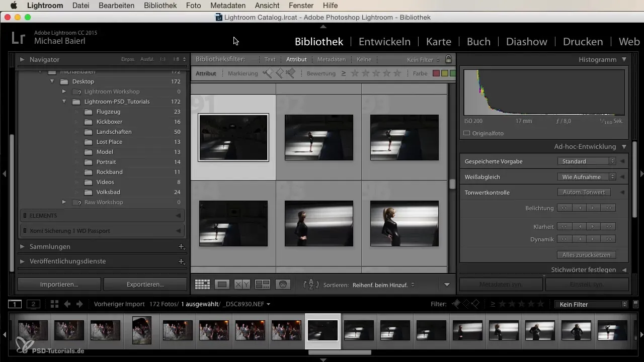This screenshot has width=644, height=362.
Task: Collapse the Lightroom-PSD_Tutorials folder
Action: click(x=64, y=102)
